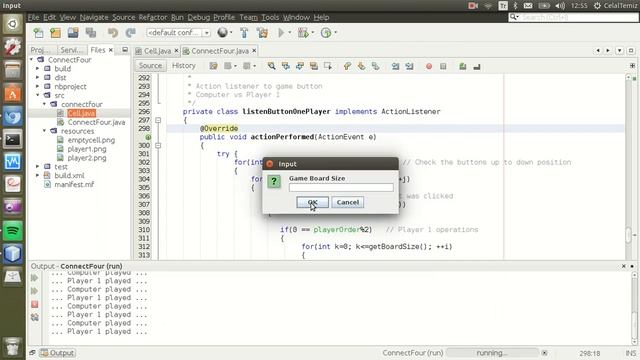Expand the nbproject folder
Image resolution: width=640 pixels, height=360 pixels.
pos(38,87)
